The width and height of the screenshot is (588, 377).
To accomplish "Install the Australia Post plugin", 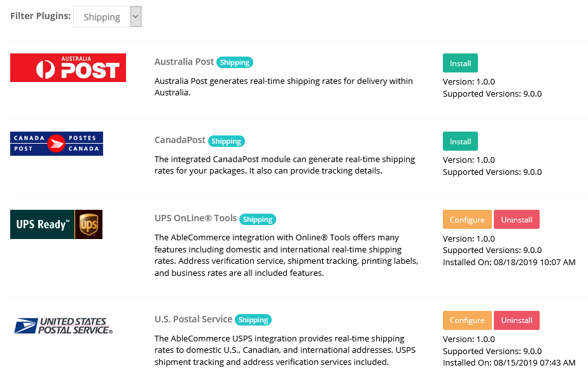I will click(460, 63).
